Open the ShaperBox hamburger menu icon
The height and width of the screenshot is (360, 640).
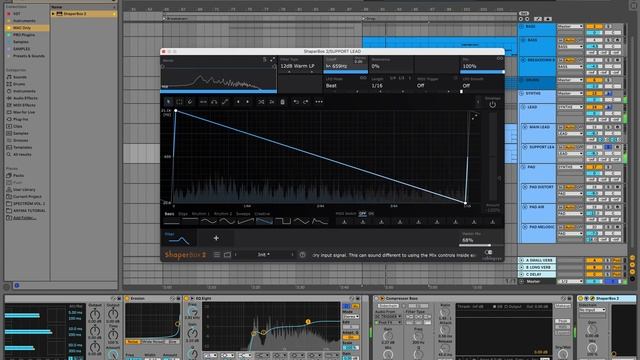[217, 255]
